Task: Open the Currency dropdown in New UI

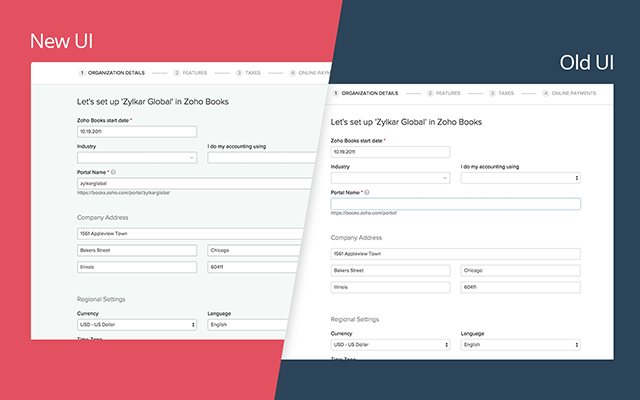Action: (137, 324)
